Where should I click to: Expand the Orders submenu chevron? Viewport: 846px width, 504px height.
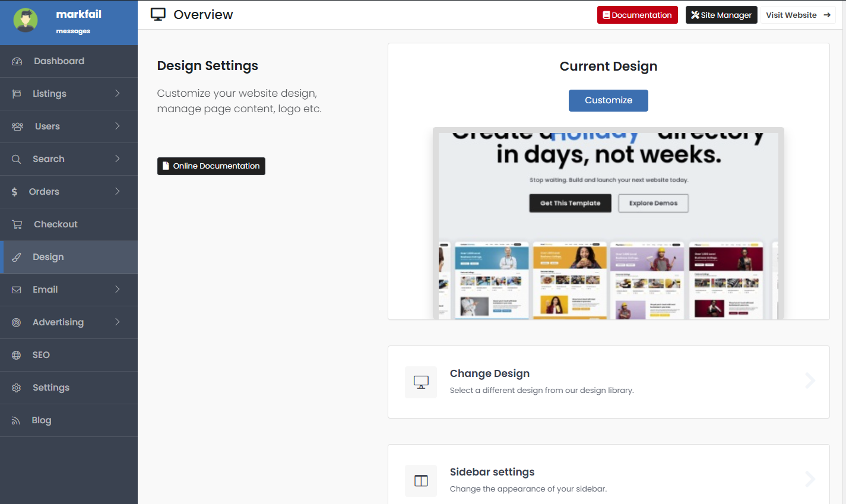(x=118, y=191)
